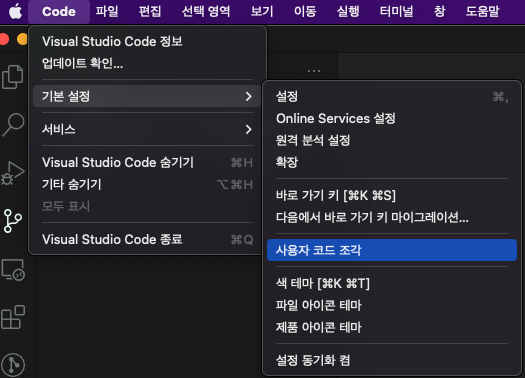Open the Remote Explorer view
The image size is (525, 378).
click(13, 270)
